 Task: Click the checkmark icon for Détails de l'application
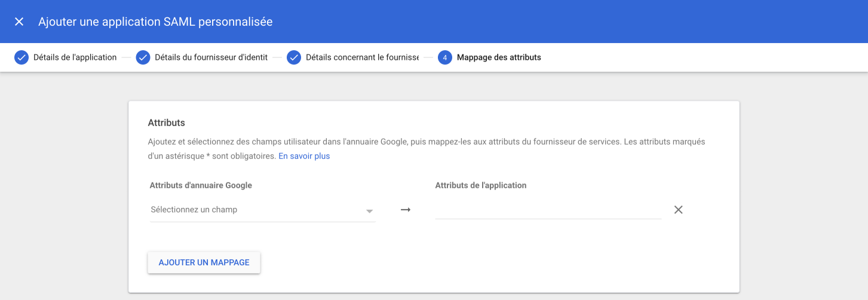pyautogui.click(x=22, y=57)
